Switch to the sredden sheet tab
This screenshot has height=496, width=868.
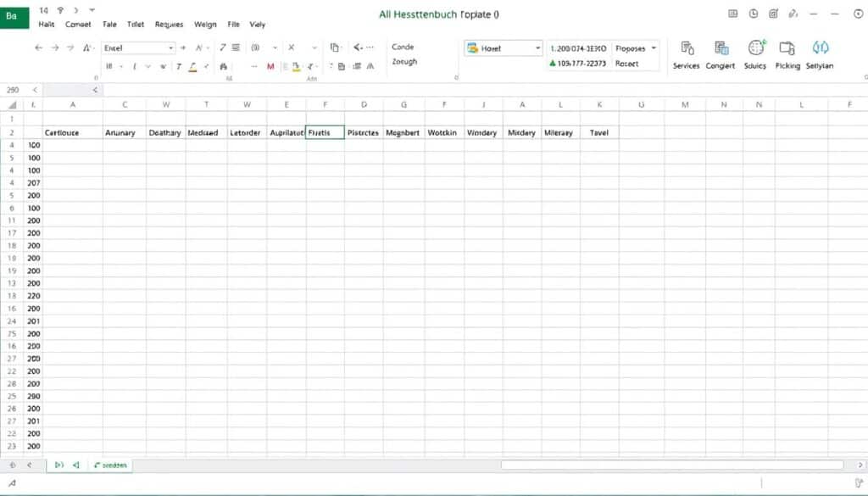111,465
